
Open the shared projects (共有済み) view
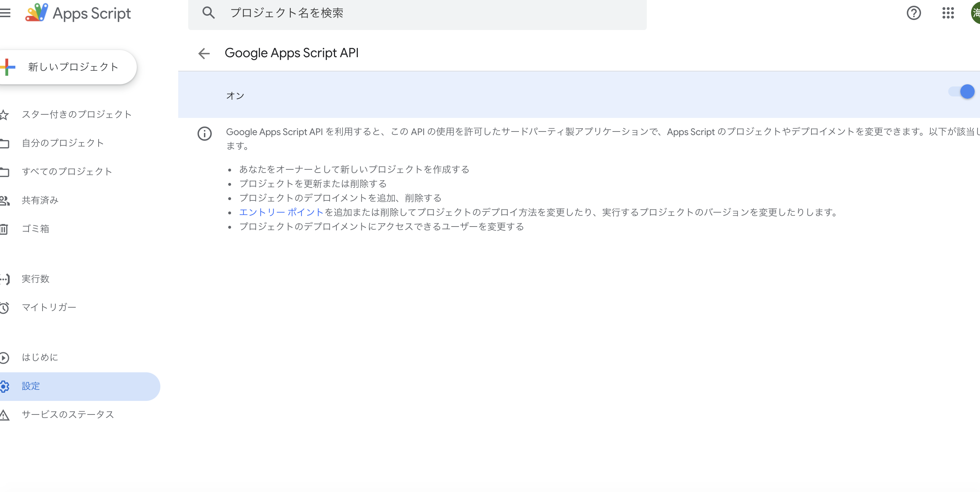point(40,200)
